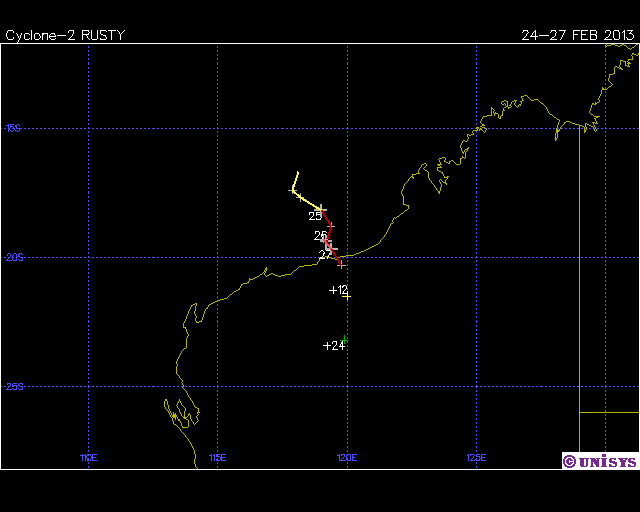Click the 24-27 FEB 2013 date text
Screen dimensions: 640x512
(577, 35)
